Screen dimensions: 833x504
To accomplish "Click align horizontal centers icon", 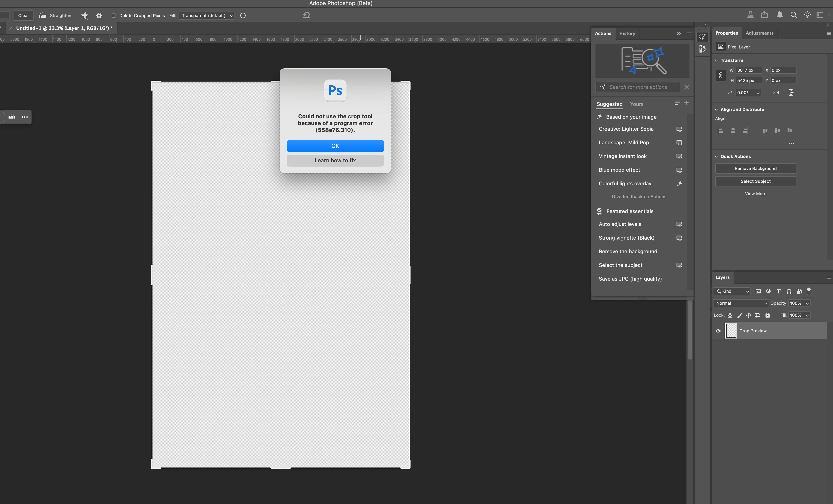I will click(x=733, y=130).
